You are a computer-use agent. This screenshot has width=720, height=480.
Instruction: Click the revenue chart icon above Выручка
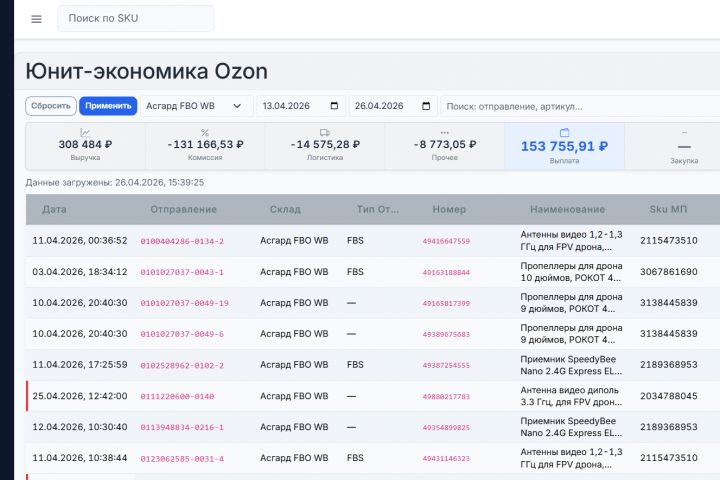pos(85,132)
